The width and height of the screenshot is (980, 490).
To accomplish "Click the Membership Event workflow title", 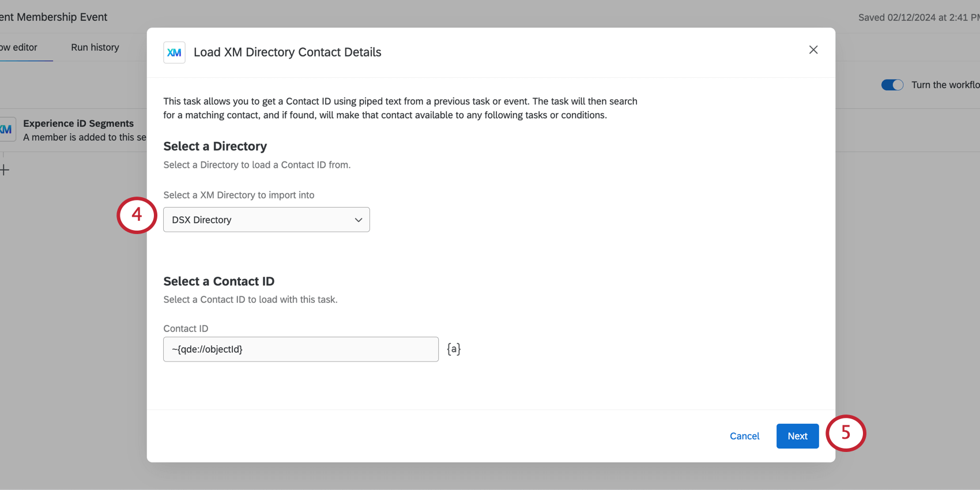I will coord(54,17).
